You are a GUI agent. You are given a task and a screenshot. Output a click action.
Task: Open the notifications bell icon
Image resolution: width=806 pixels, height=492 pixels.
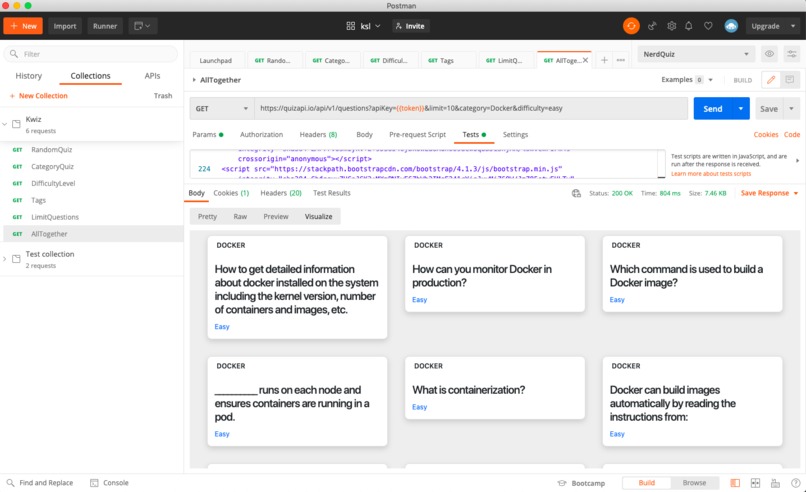(x=689, y=26)
